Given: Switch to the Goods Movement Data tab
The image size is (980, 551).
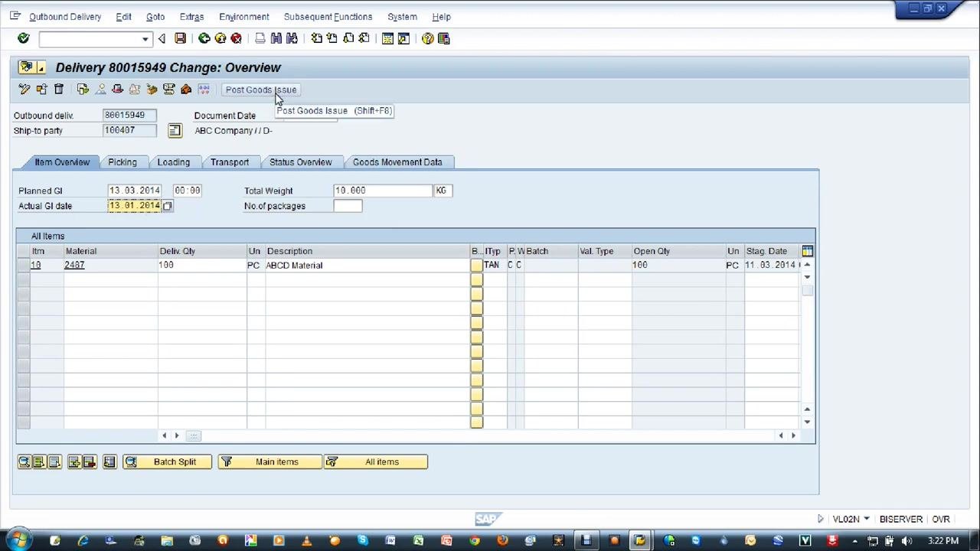Looking at the screenshot, I should [397, 162].
